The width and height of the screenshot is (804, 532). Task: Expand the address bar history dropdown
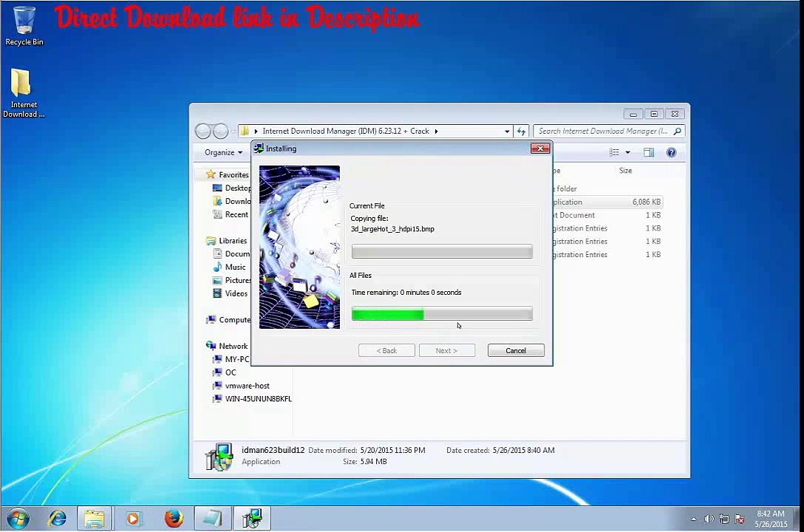pos(507,132)
